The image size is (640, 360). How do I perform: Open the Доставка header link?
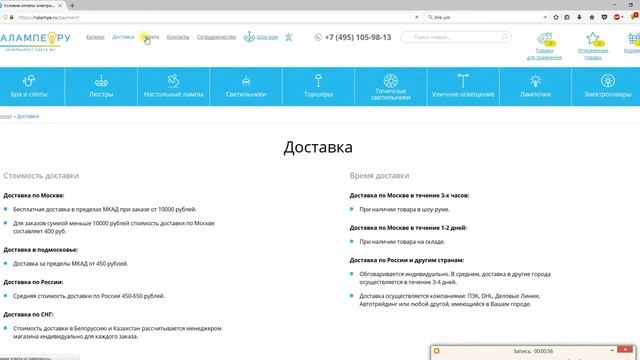click(123, 37)
